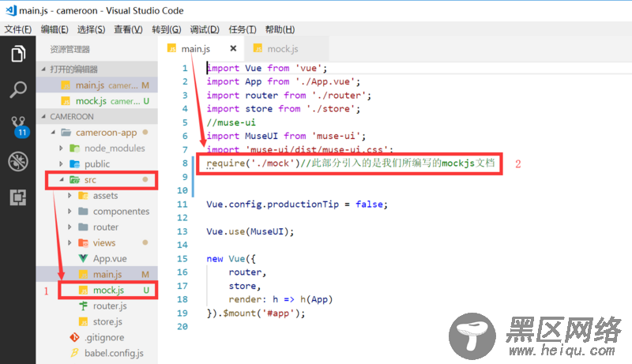Click VS Code logo in title bar

11,10
